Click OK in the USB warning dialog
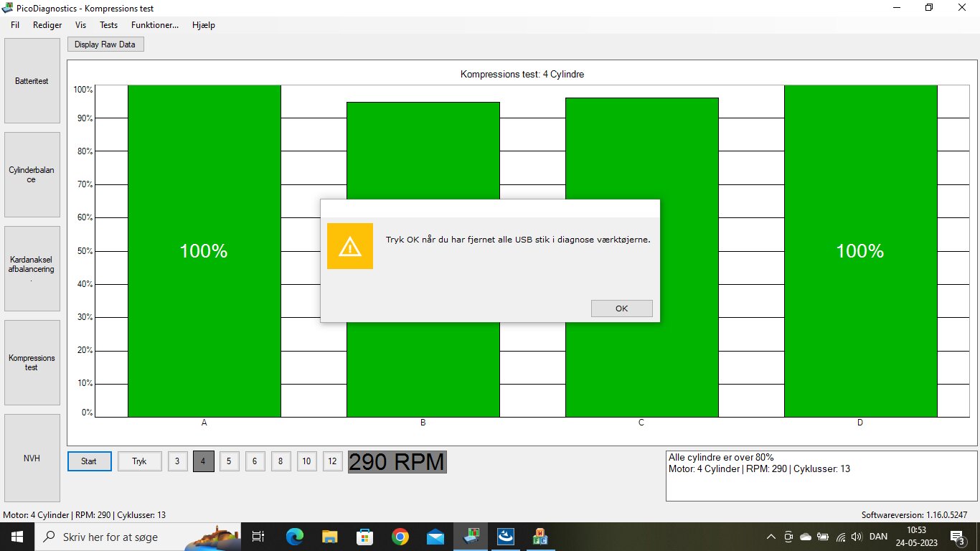Screen dimensions: 980x551 click(x=621, y=309)
